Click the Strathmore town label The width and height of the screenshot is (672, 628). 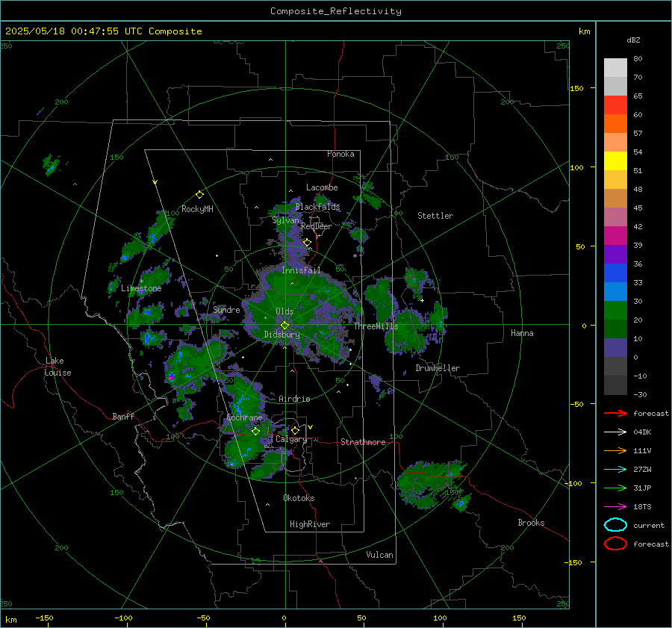click(x=363, y=442)
